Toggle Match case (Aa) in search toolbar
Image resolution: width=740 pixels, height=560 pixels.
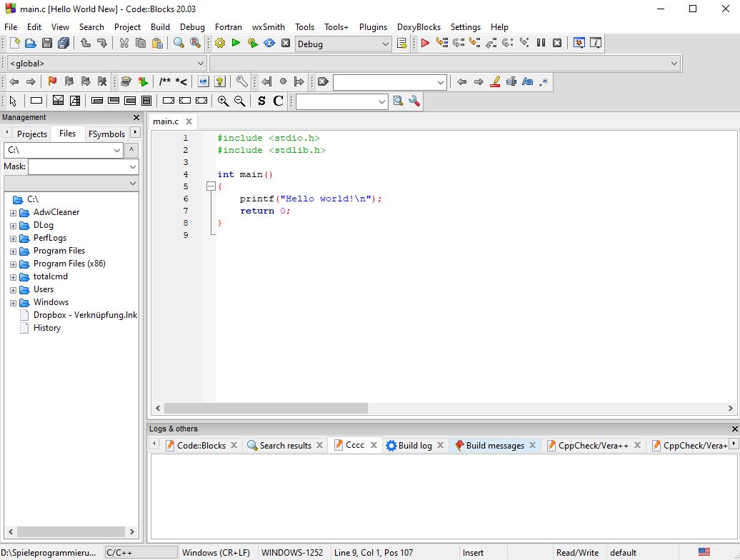pos(527,82)
